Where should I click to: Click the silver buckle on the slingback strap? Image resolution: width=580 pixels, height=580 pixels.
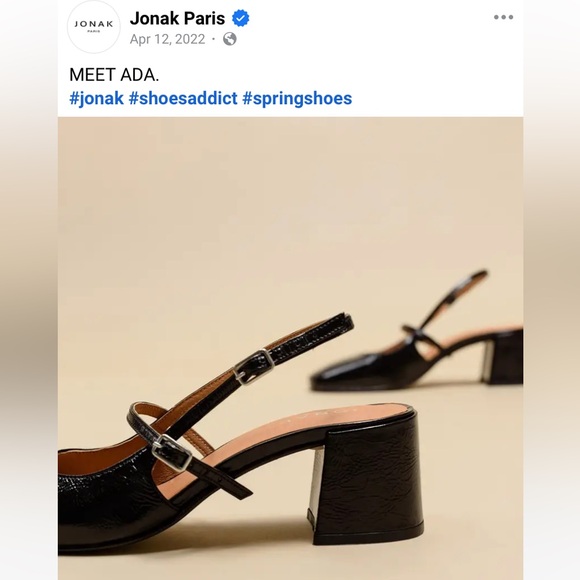tap(254, 367)
